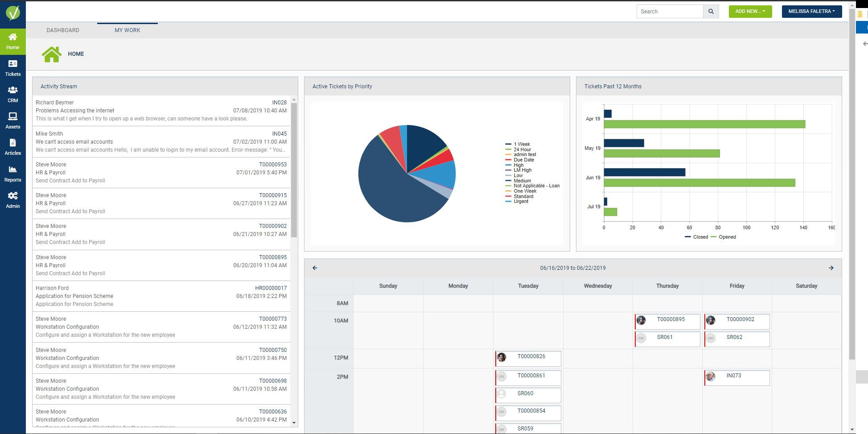Open Articles from the sidebar

coord(12,147)
